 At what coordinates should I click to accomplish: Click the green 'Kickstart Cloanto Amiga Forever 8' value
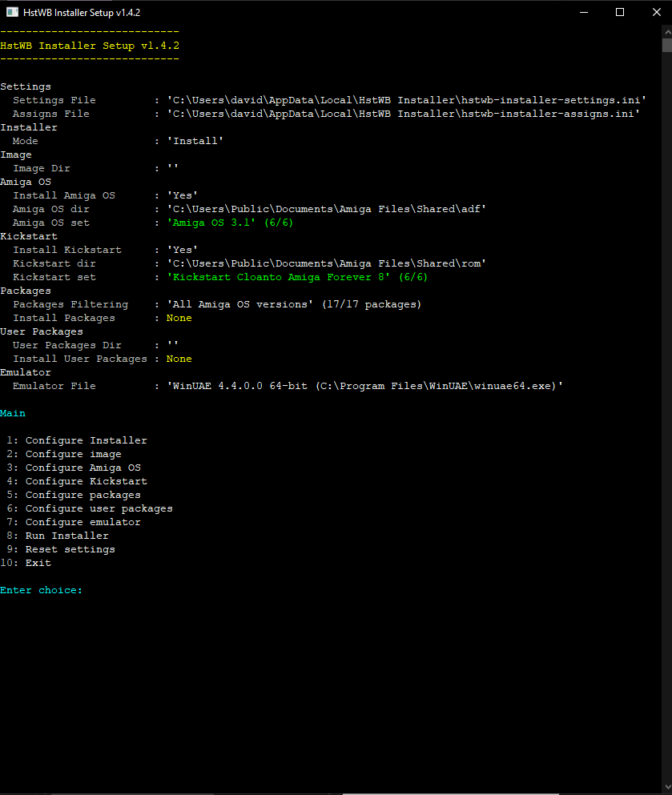point(297,277)
